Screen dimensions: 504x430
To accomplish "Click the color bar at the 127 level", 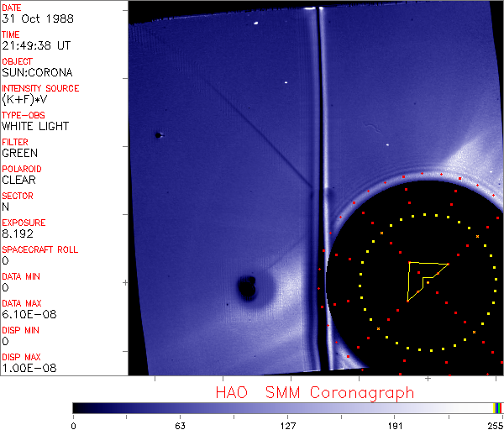I will click(x=287, y=407).
